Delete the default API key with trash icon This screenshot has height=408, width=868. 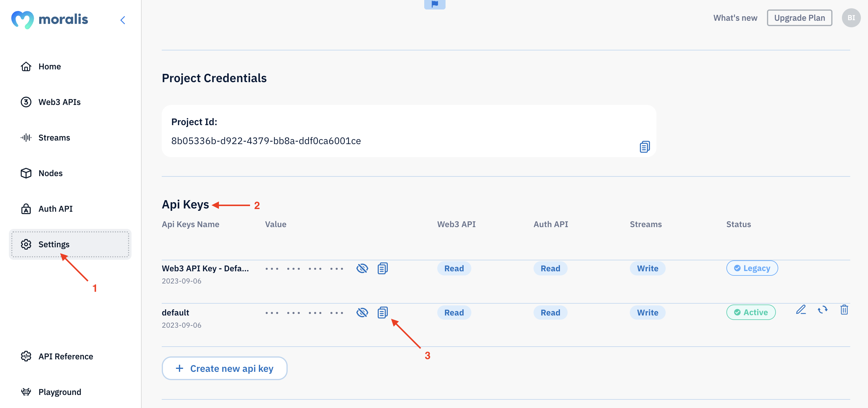tap(844, 310)
